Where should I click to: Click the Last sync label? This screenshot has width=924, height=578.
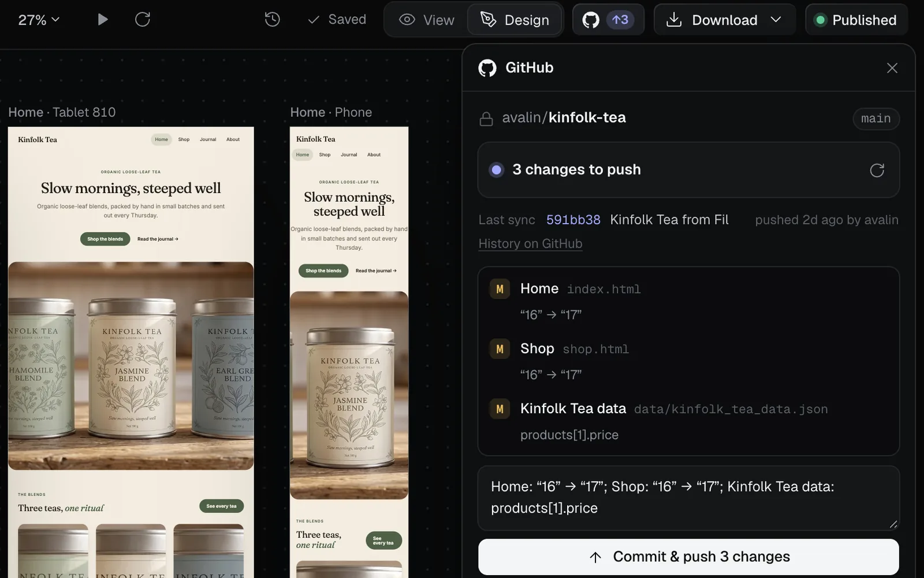click(507, 220)
